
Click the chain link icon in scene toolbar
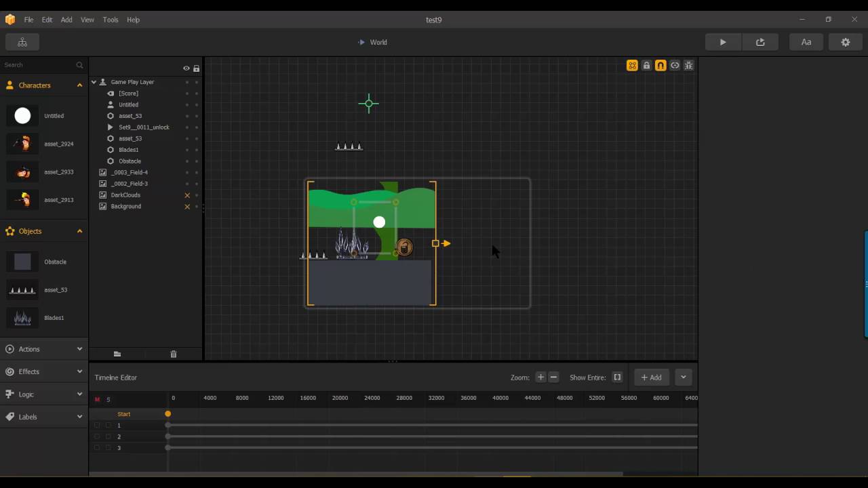pyautogui.click(x=675, y=66)
